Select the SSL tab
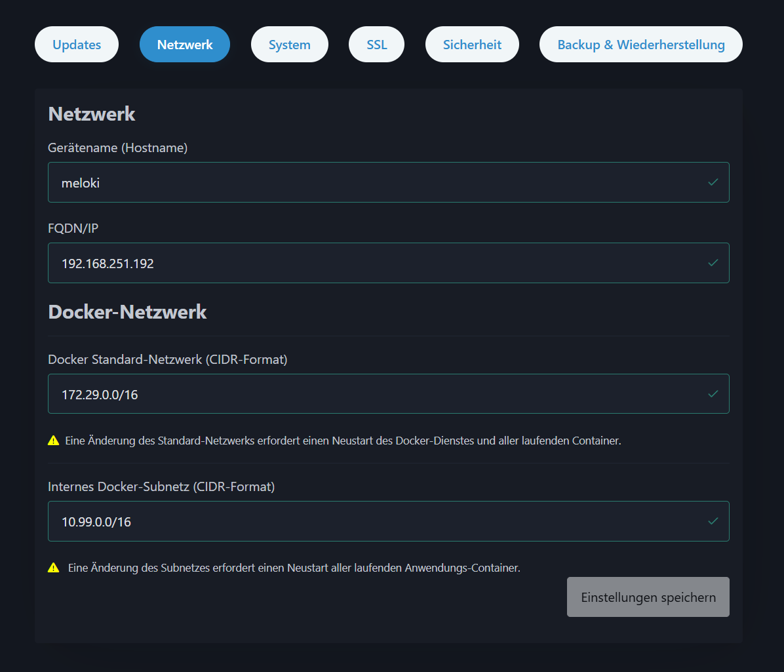 coord(376,44)
